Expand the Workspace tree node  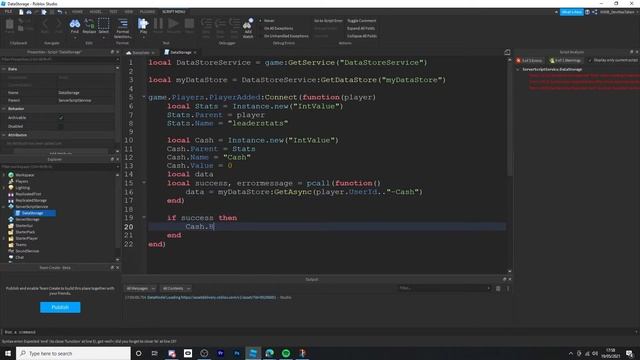pos(4,175)
